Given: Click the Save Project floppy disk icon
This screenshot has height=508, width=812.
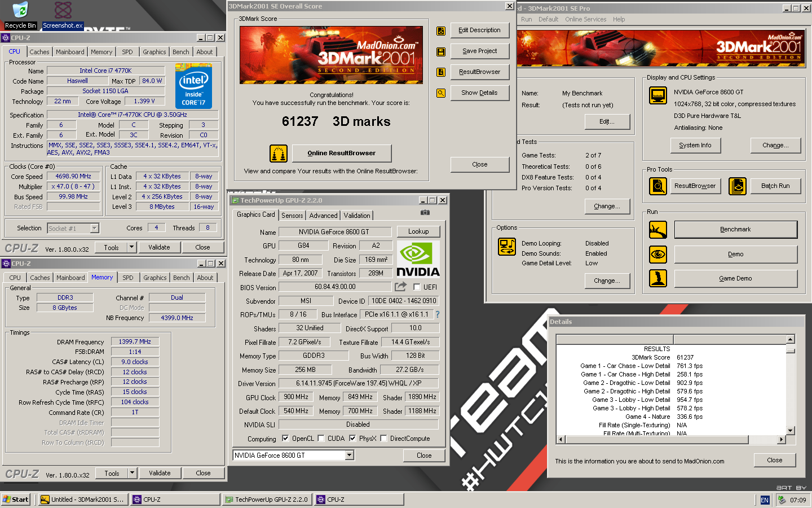Looking at the screenshot, I should point(441,51).
